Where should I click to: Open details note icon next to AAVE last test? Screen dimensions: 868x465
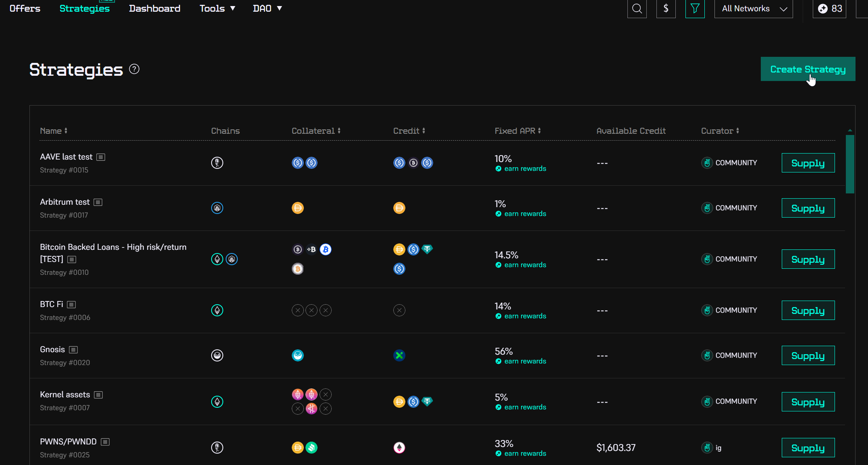coord(100,157)
